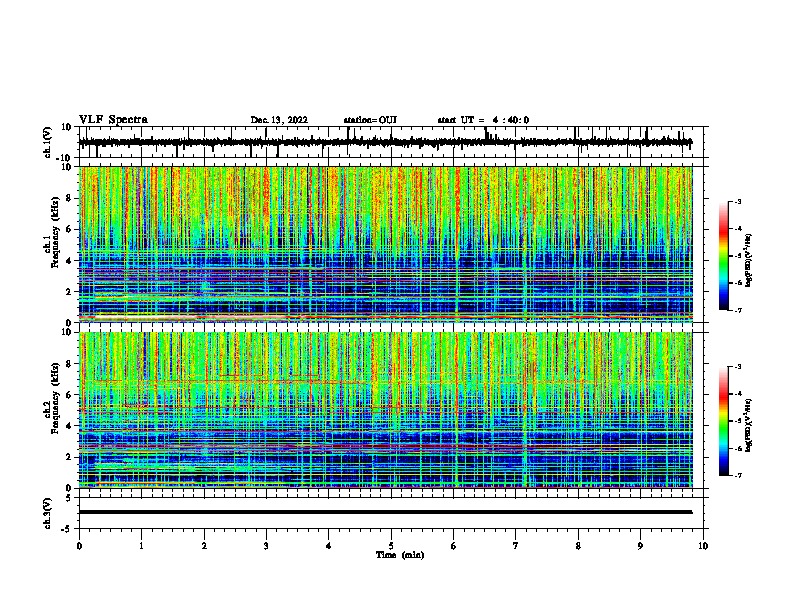Viewport: 792px width, 612px height.
Task: Click the "start UT = 4:40:0" header text
Action: 483,120
